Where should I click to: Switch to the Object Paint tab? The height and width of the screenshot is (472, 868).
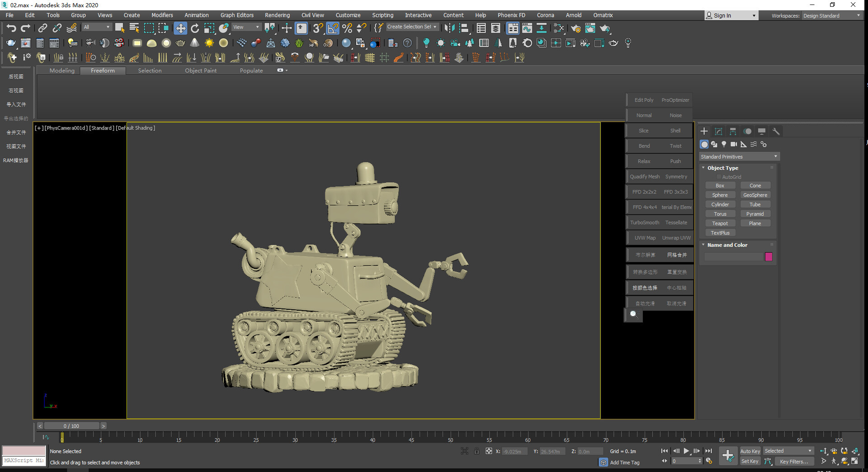click(x=200, y=71)
